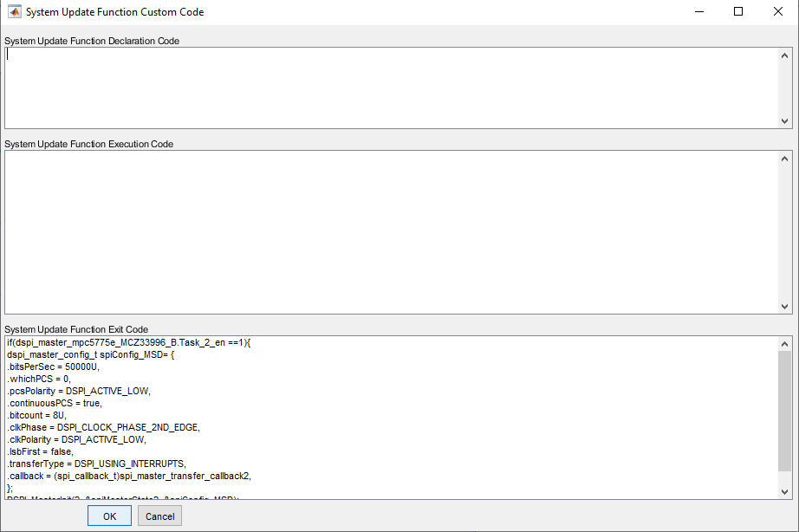Click 'System Update Function Declaration Code' label
The height and width of the screenshot is (532, 799).
pyautogui.click(x=92, y=41)
